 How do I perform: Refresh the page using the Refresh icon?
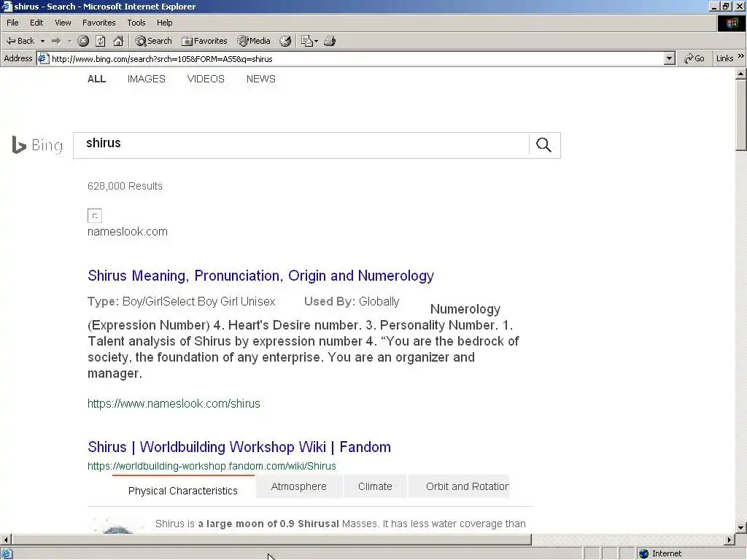101,41
